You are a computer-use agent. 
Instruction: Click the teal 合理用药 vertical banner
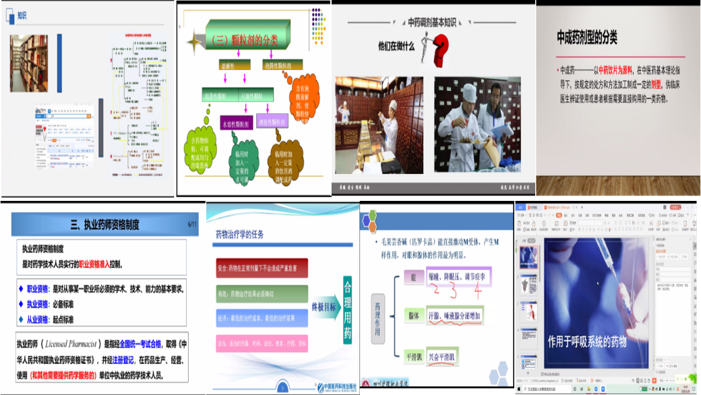pos(347,310)
